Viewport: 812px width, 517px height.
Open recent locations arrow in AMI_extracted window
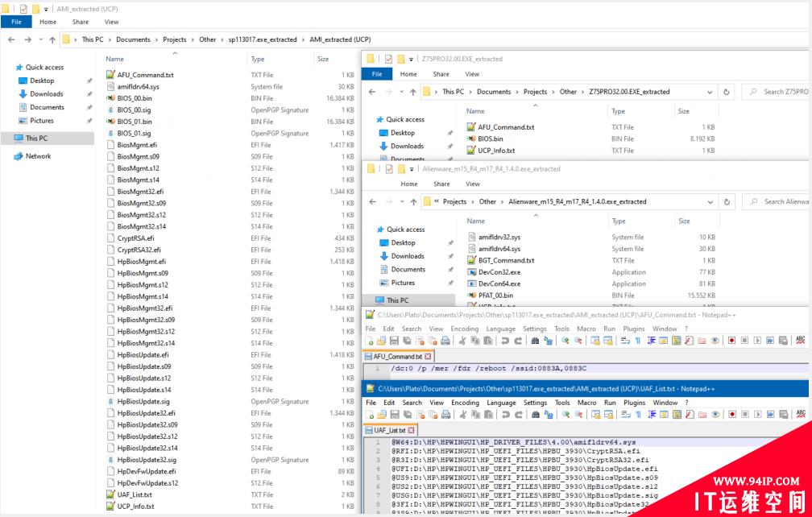[40, 39]
